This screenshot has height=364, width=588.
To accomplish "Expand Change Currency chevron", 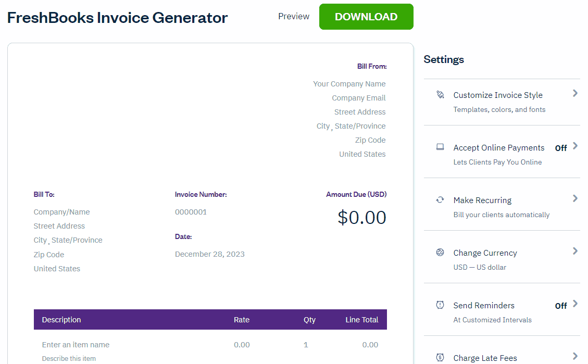I will click(576, 251).
